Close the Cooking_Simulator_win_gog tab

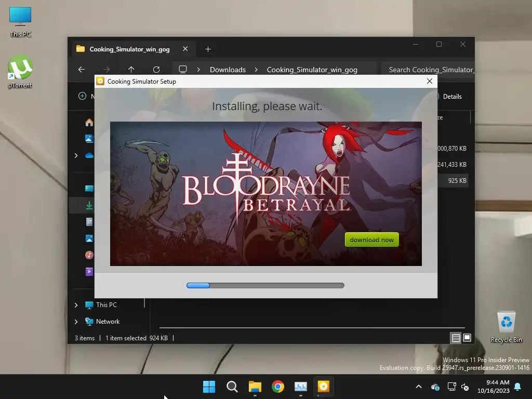pos(185,49)
